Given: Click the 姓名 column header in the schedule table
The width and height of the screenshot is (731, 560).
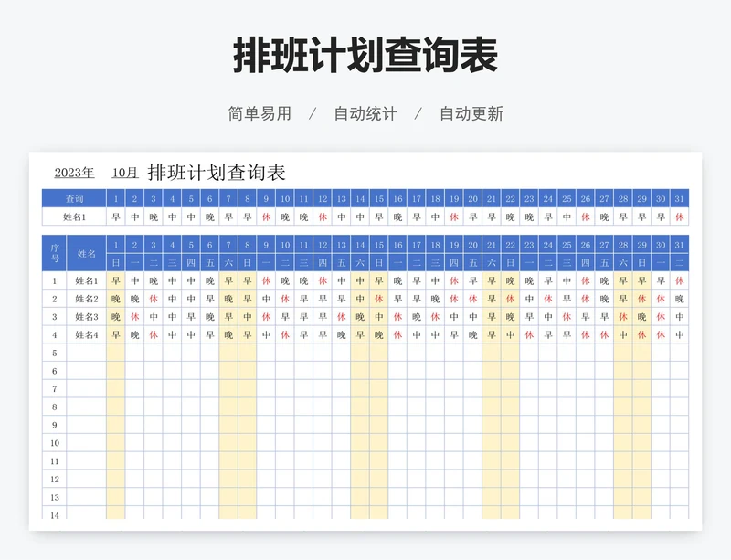Looking at the screenshot, I should (x=86, y=253).
